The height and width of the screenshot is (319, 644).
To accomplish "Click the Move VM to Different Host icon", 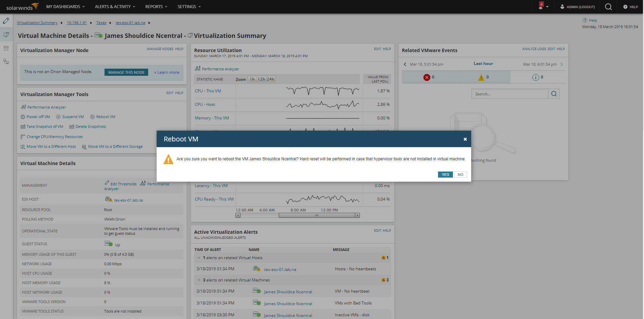I will [x=23, y=146].
